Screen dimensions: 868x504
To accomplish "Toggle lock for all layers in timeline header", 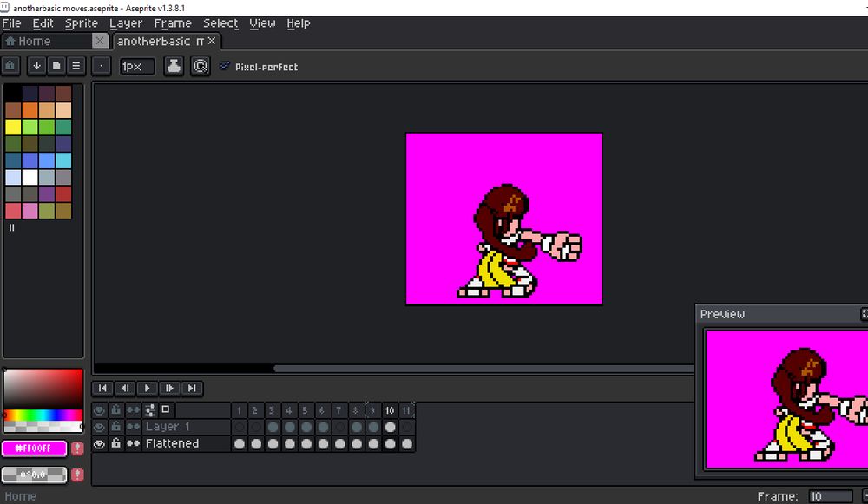I will pyautogui.click(x=115, y=410).
